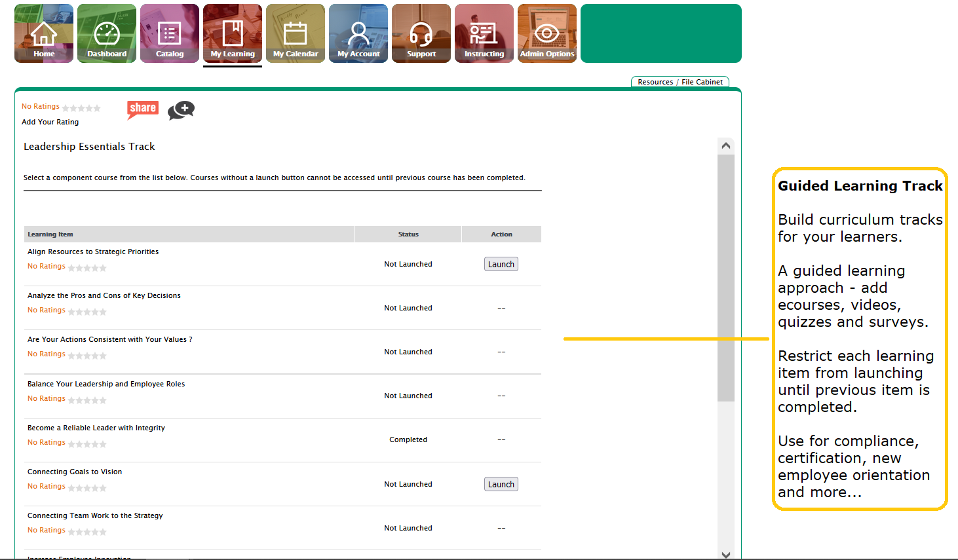Click Connecting Team Work to the Strategy
958x560 pixels.
click(95, 515)
